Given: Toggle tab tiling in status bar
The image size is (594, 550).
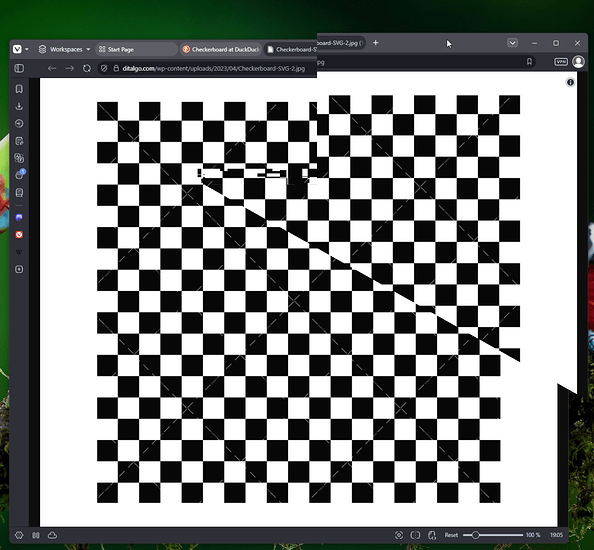Looking at the screenshot, I should 36,535.
